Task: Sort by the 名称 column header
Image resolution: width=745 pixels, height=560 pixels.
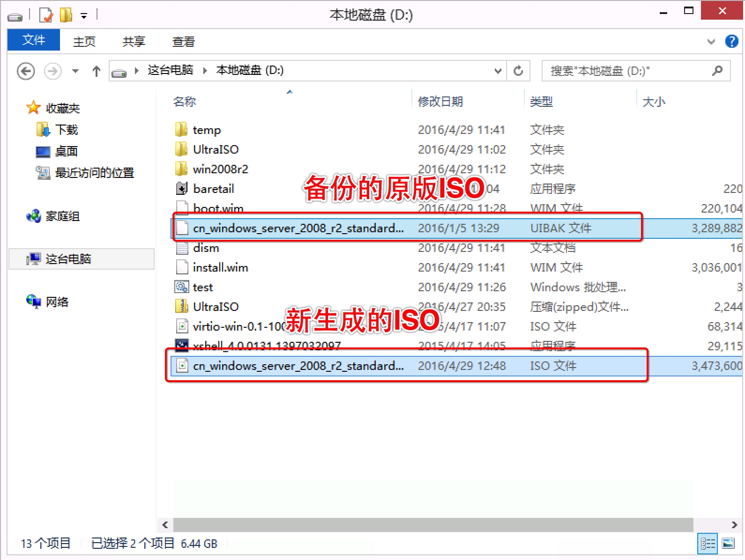Action: [x=185, y=102]
